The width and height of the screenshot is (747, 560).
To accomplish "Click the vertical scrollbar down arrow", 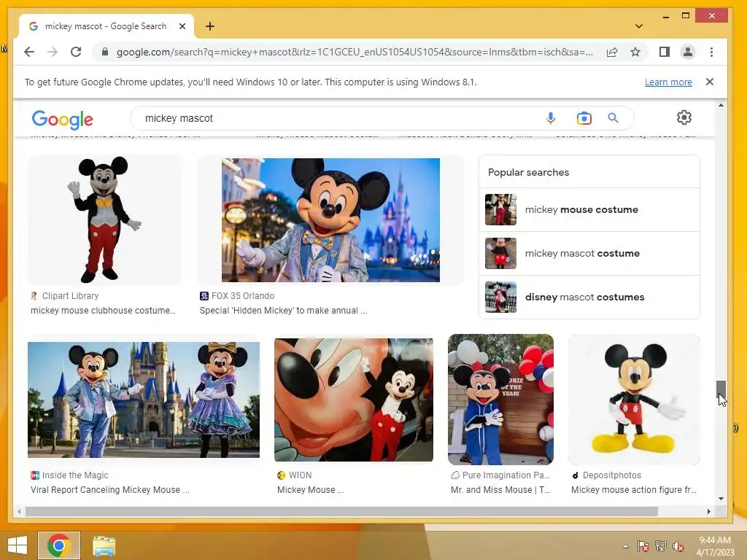I will click(721, 499).
